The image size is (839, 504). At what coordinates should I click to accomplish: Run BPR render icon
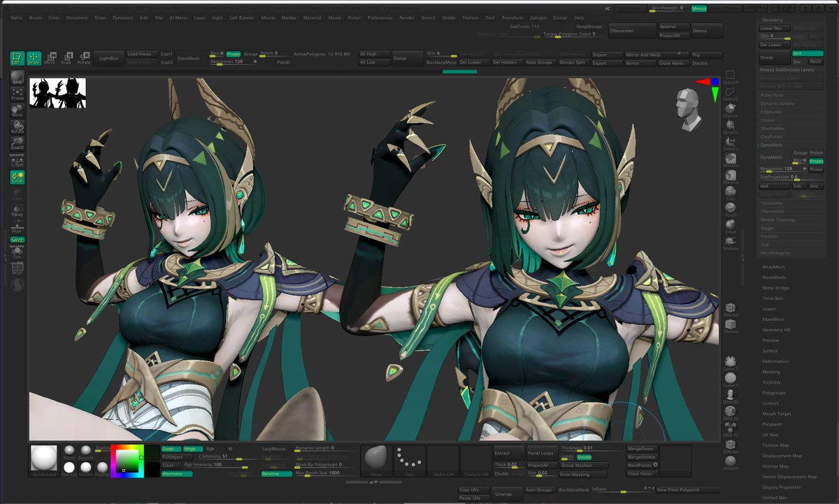(x=17, y=78)
